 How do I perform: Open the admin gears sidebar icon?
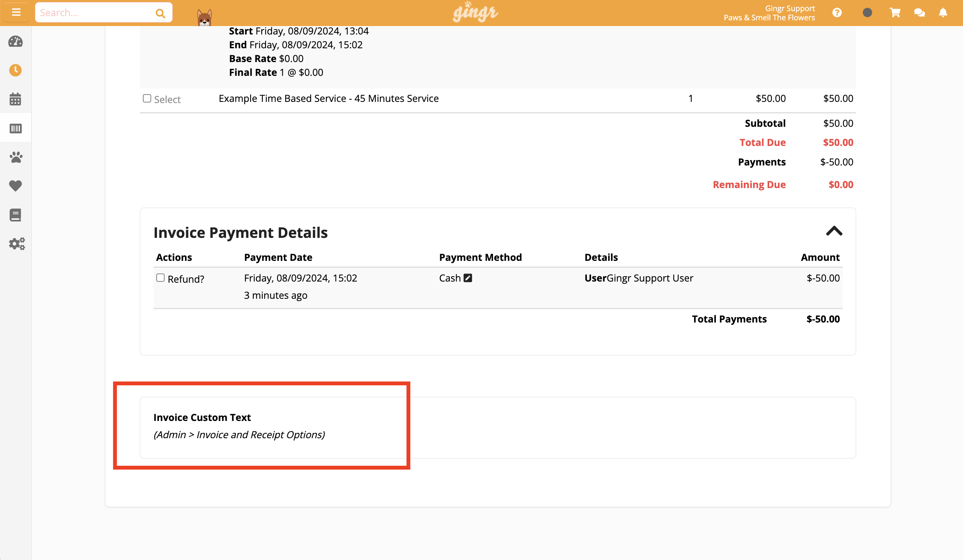[x=17, y=244]
